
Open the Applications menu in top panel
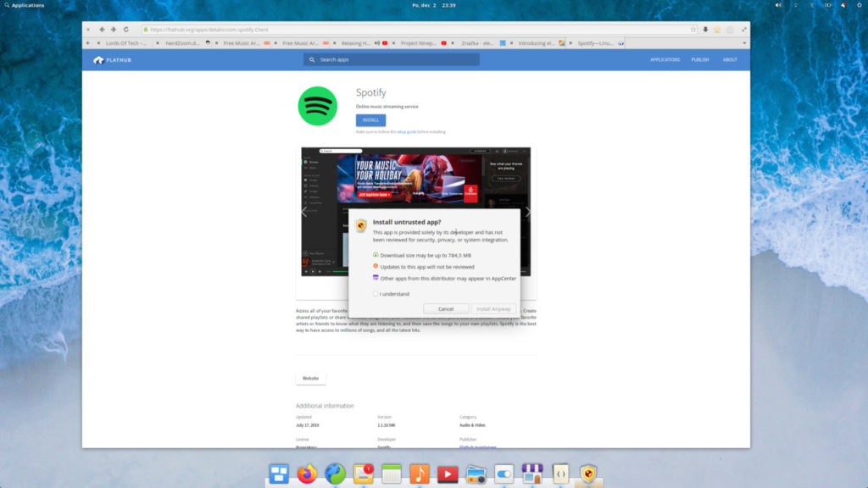(x=25, y=5)
